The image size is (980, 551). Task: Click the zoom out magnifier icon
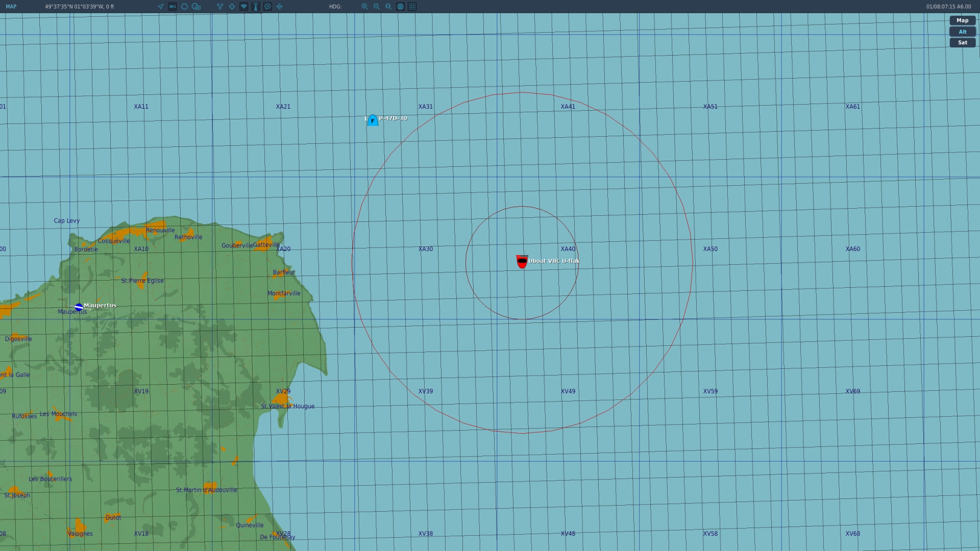click(x=377, y=7)
